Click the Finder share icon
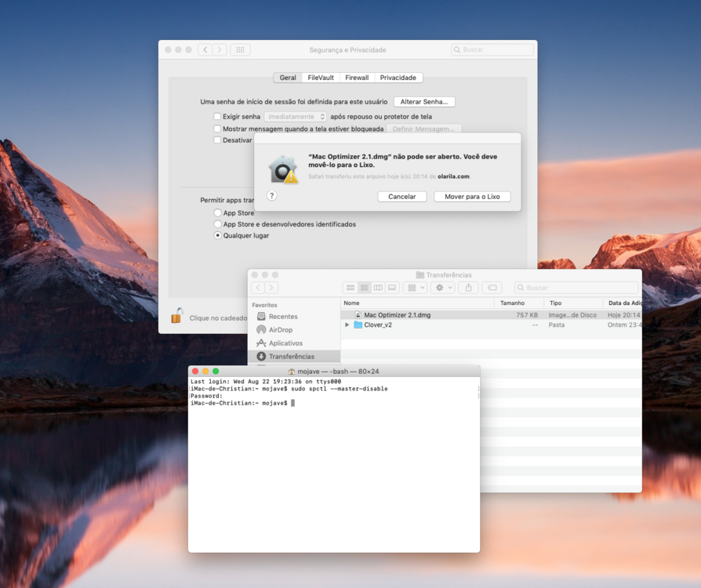Screen dimensions: 701x588 coord(469,288)
